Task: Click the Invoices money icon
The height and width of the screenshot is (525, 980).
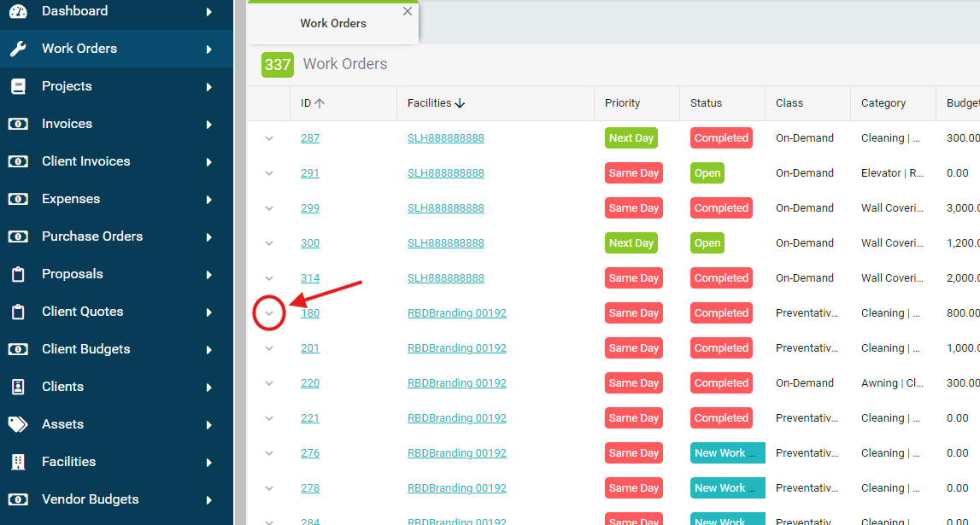Action: (18, 124)
